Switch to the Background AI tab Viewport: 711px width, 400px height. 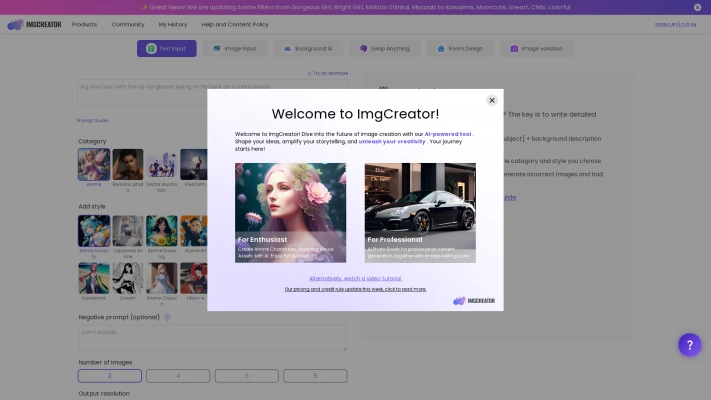(308, 49)
